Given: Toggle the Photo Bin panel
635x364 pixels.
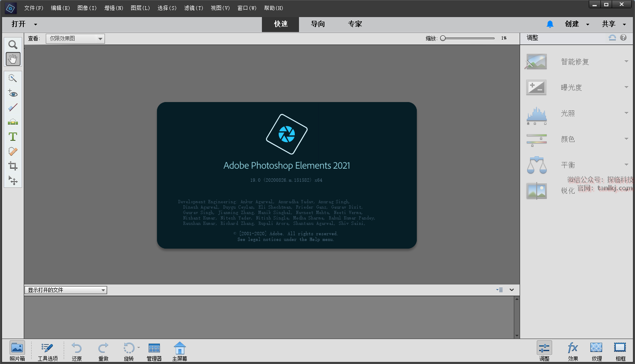Looking at the screenshot, I should point(17,351).
